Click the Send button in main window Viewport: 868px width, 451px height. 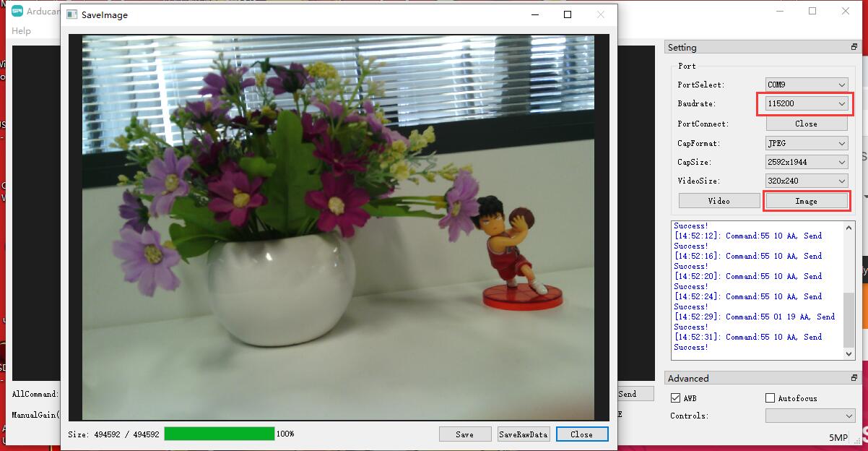pyautogui.click(x=635, y=394)
